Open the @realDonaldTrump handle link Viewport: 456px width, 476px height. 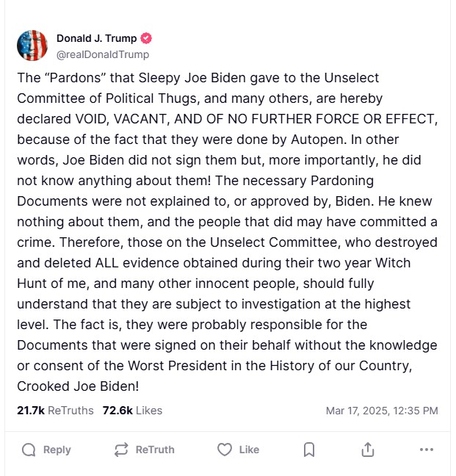[x=103, y=54]
